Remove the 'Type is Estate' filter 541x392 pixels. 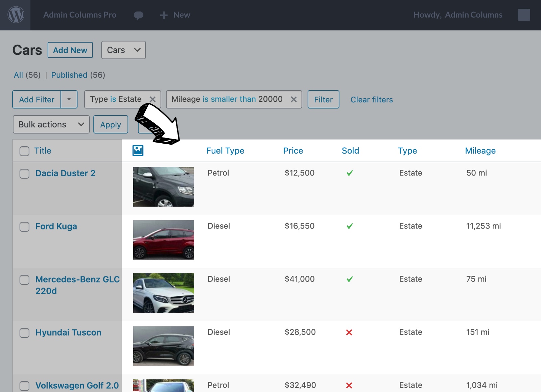[152, 99]
